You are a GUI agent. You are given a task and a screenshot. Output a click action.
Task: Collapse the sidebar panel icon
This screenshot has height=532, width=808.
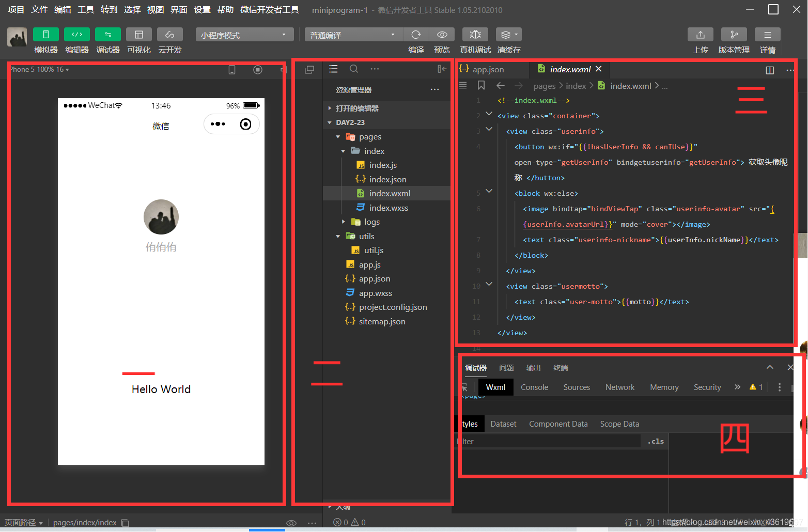click(x=442, y=69)
